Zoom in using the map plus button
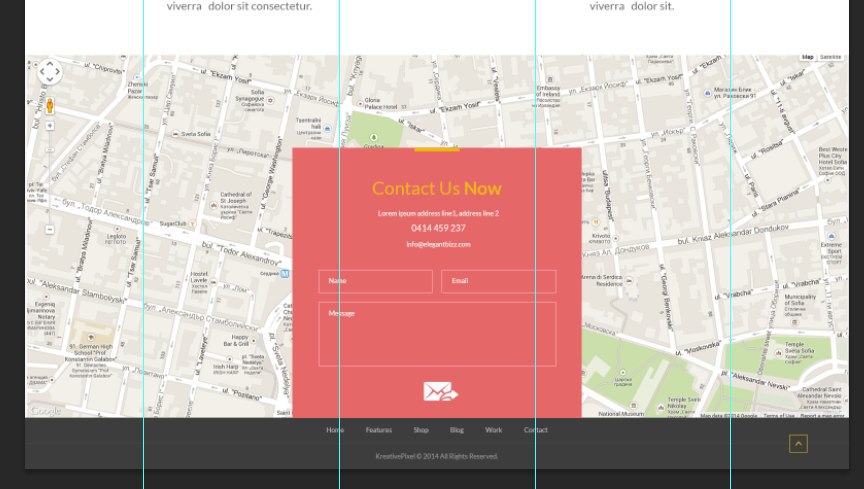 50,126
